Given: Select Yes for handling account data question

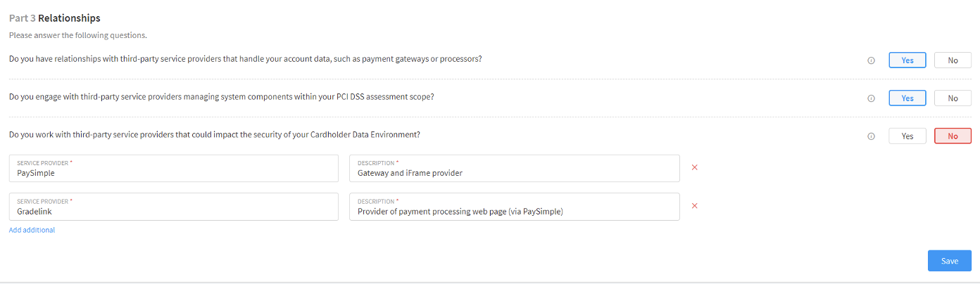Looking at the screenshot, I should (x=907, y=60).
